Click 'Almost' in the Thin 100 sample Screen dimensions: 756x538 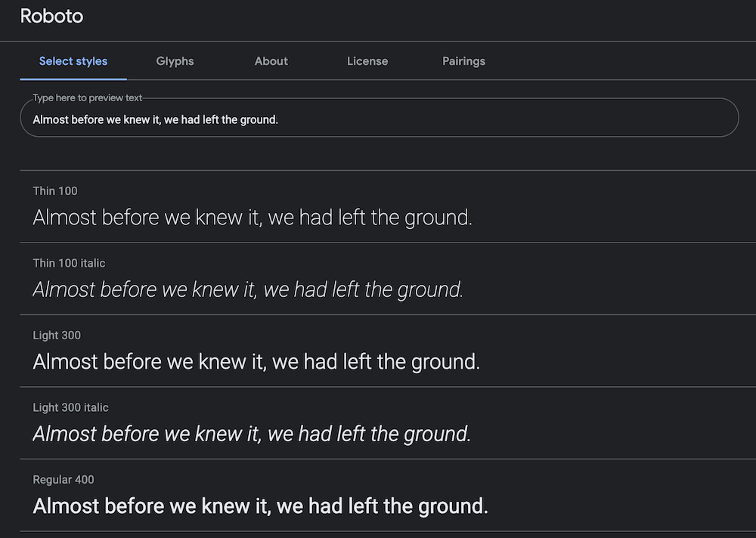(65, 218)
